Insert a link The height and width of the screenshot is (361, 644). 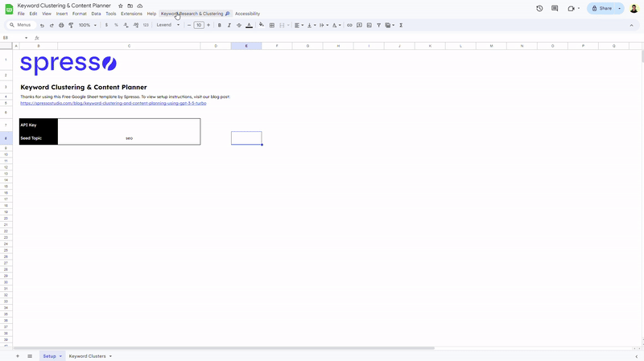[x=349, y=26]
